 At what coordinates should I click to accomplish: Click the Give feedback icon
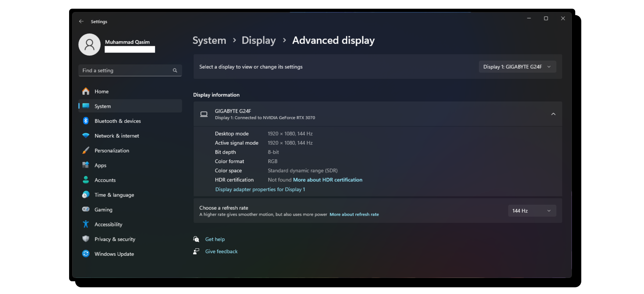[196, 251]
